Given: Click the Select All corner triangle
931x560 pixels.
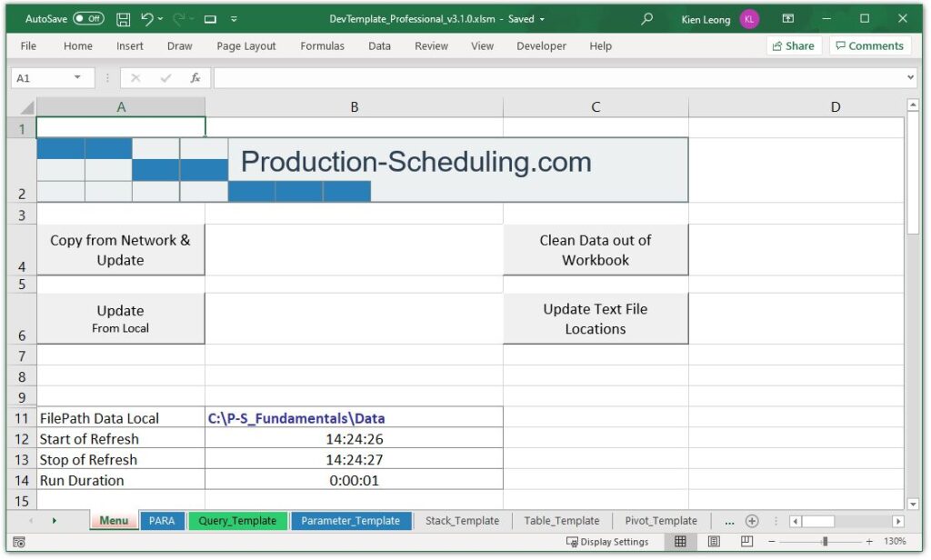Looking at the screenshot, I should pos(27,107).
